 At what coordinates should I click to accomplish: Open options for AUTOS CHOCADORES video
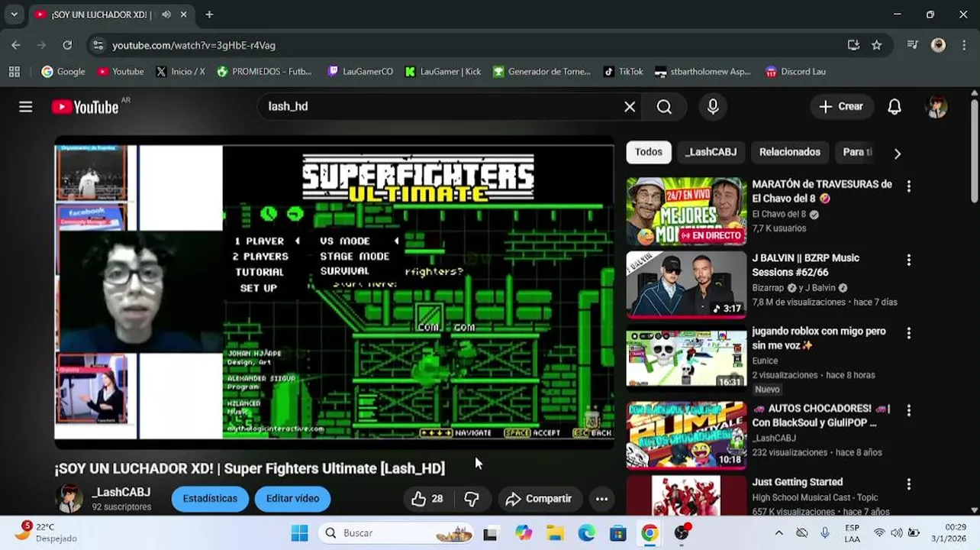[908, 410]
